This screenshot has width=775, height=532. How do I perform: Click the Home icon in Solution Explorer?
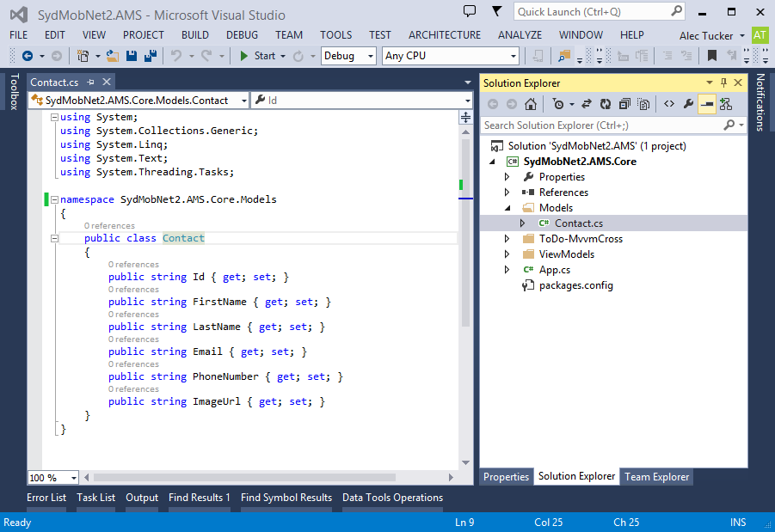pos(531,104)
